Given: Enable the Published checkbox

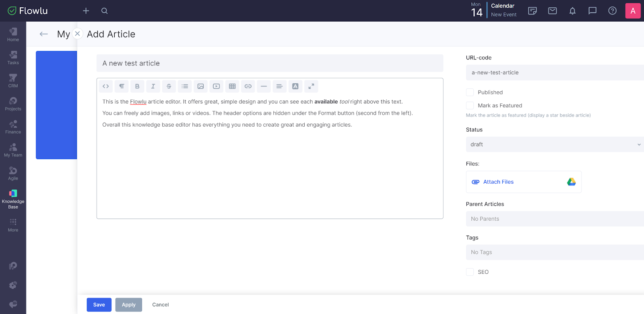Looking at the screenshot, I should point(470,92).
